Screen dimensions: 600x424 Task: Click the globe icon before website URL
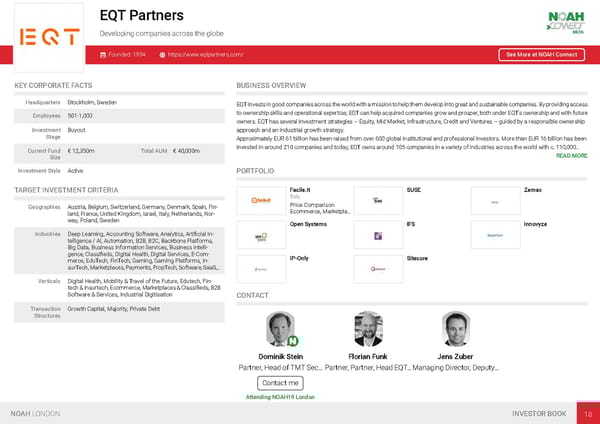tap(163, 54)
